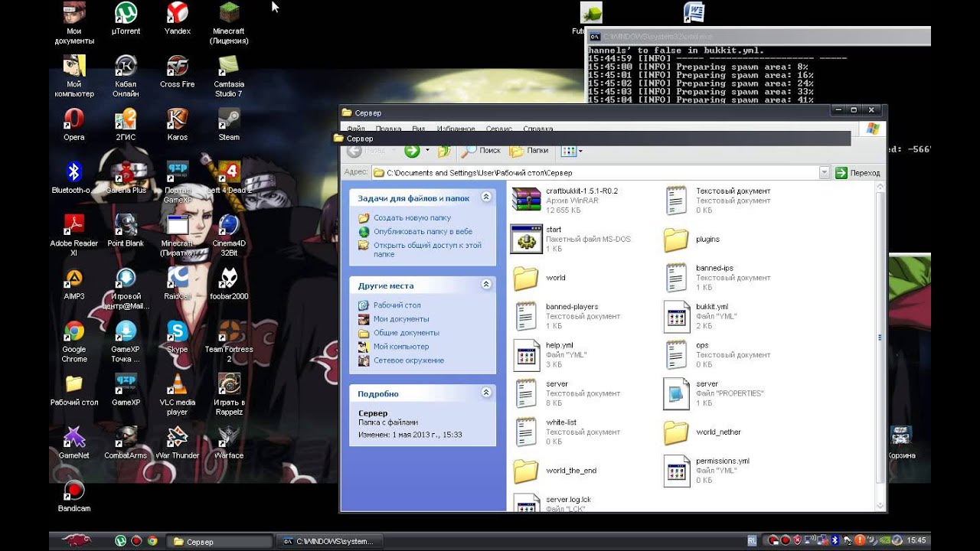
Task: Select the plugins folder
Action: (x=691, y=239)
